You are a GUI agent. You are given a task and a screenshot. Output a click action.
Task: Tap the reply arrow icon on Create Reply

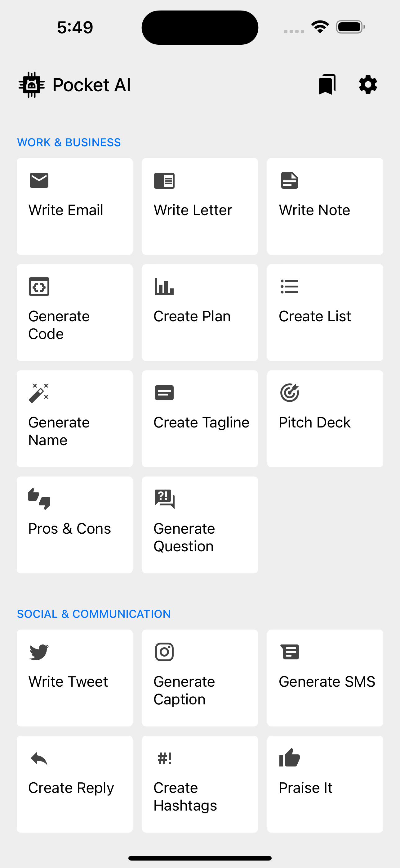click(x=39, y=758)
